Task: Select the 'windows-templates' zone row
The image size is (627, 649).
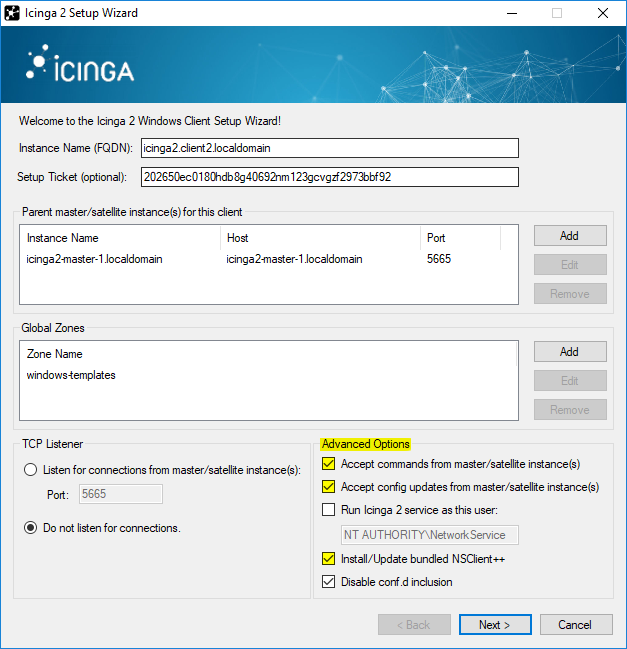Action: (x=71, y=375)
